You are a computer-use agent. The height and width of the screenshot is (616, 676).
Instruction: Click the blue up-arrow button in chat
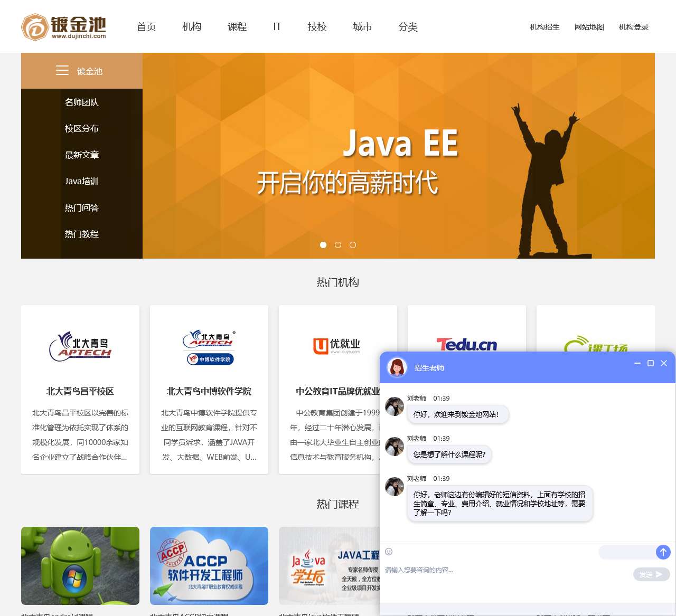point(663,552)
